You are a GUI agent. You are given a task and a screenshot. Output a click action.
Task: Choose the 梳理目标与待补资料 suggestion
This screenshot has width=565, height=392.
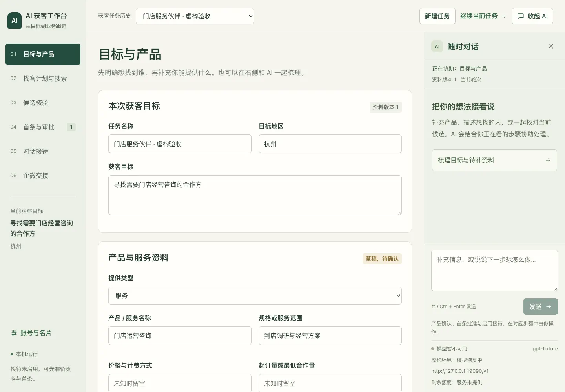click(x=494, y=160)
